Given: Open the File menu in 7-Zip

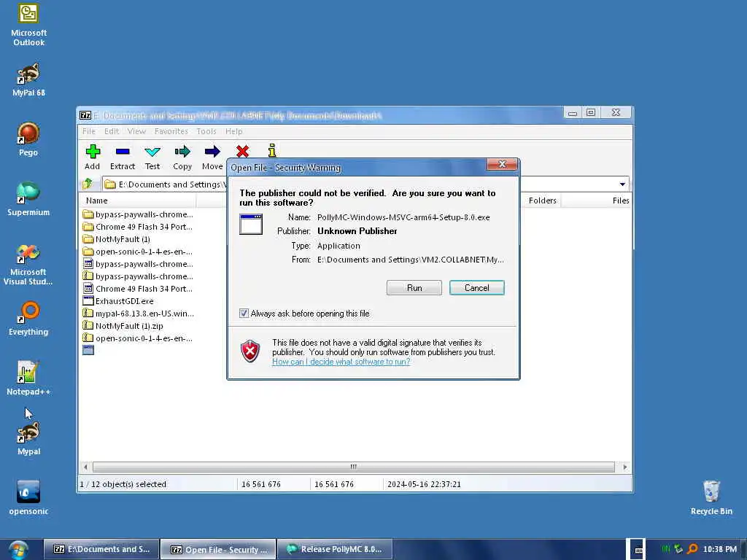Looking at the screenshot, I should (88, 131).
